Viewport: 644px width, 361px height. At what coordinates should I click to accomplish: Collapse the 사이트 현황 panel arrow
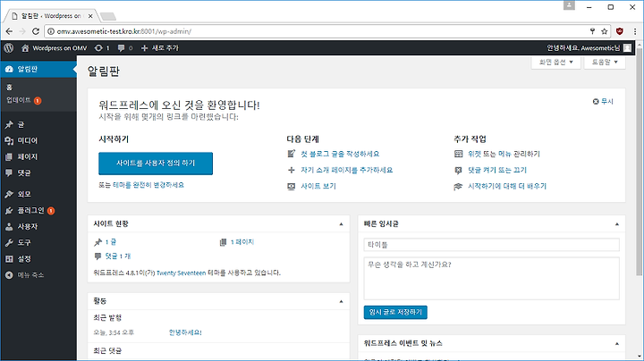341,224
